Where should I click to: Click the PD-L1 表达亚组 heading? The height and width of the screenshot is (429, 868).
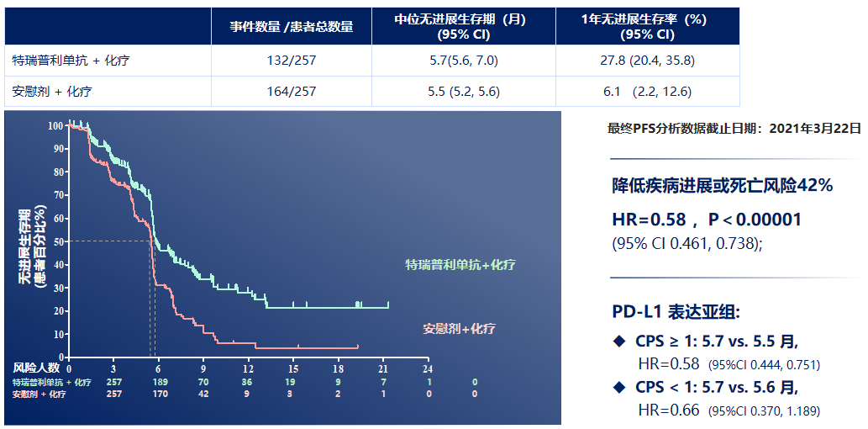tap(676, 312)
